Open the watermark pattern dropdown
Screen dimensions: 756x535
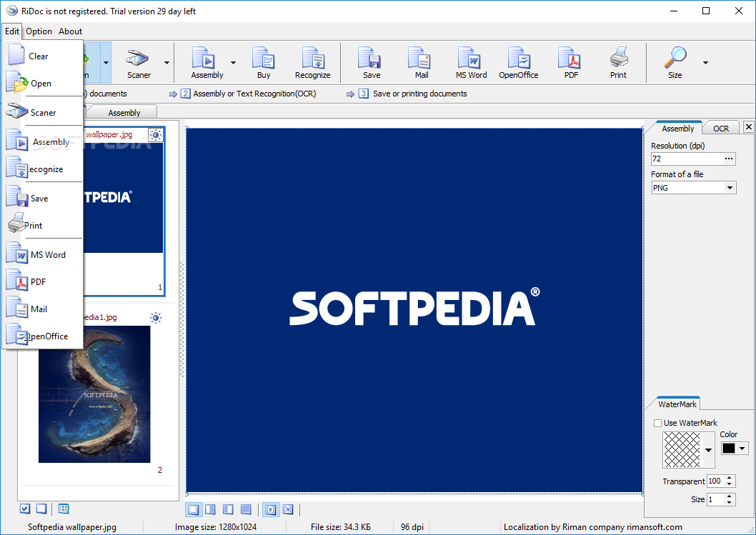click(708, 450)
